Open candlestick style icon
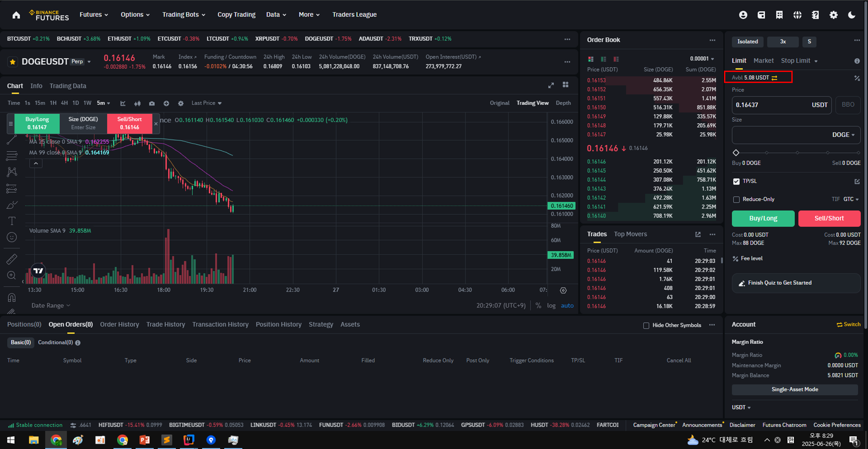The width and height of the screenshot is (868, 449). [x=137, y=103]
